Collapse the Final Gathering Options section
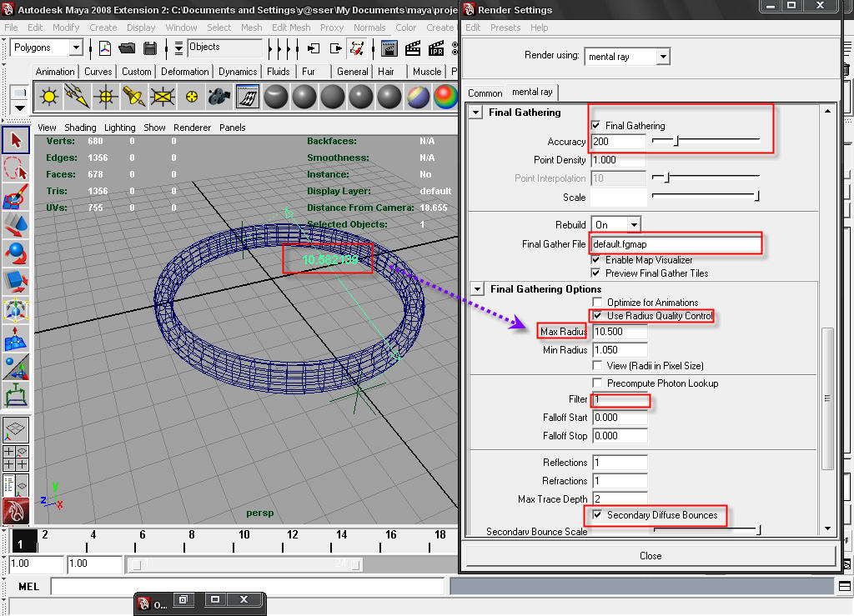 pyautogui.click(x=477, y=289)
